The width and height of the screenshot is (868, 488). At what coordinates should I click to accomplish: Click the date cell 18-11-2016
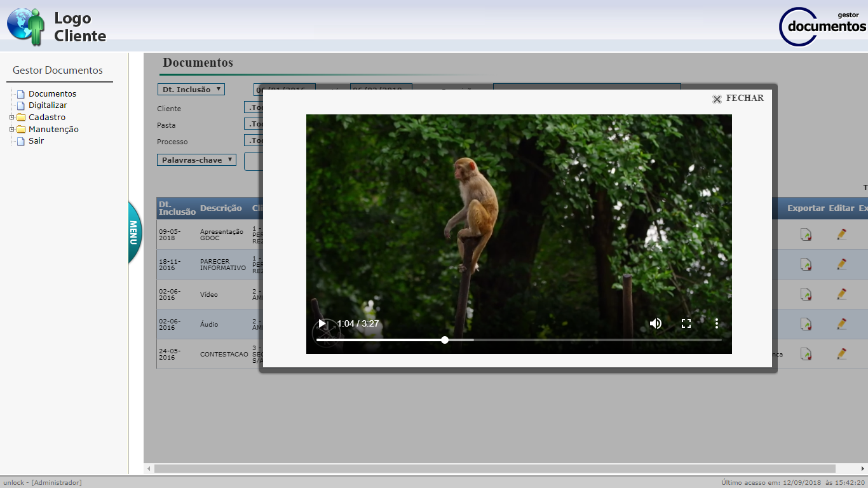click(169, 264)
